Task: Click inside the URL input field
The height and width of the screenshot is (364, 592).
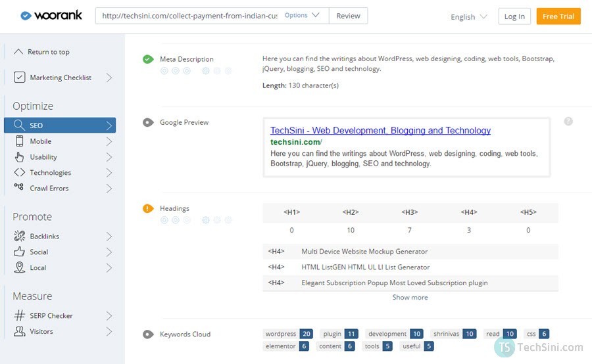Action: pos(189,16)
